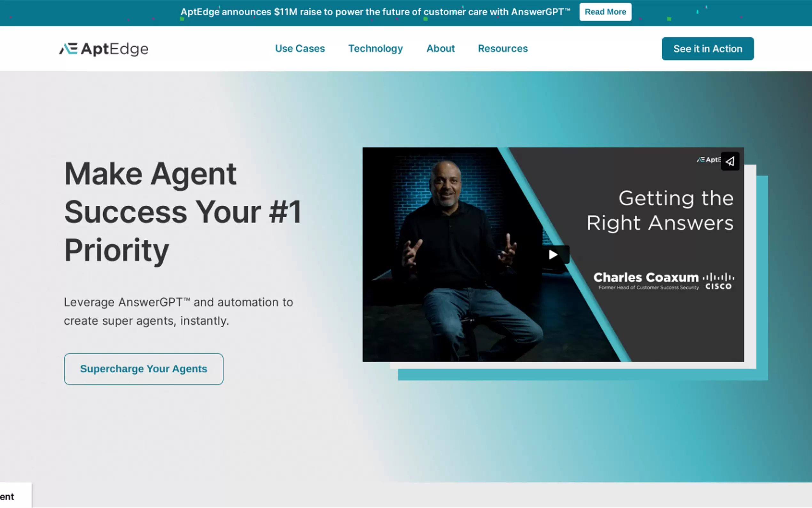Click Supercharge Your Agents button
Image resolution: width=812 pixels, height=508 pixels.
pos(144,369)
